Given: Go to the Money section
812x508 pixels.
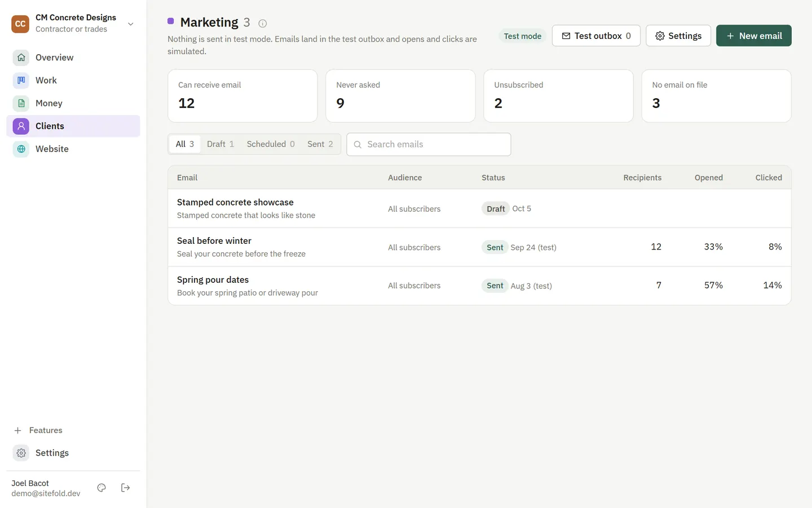Looking at the screenshot, I should tap(73, 103).
